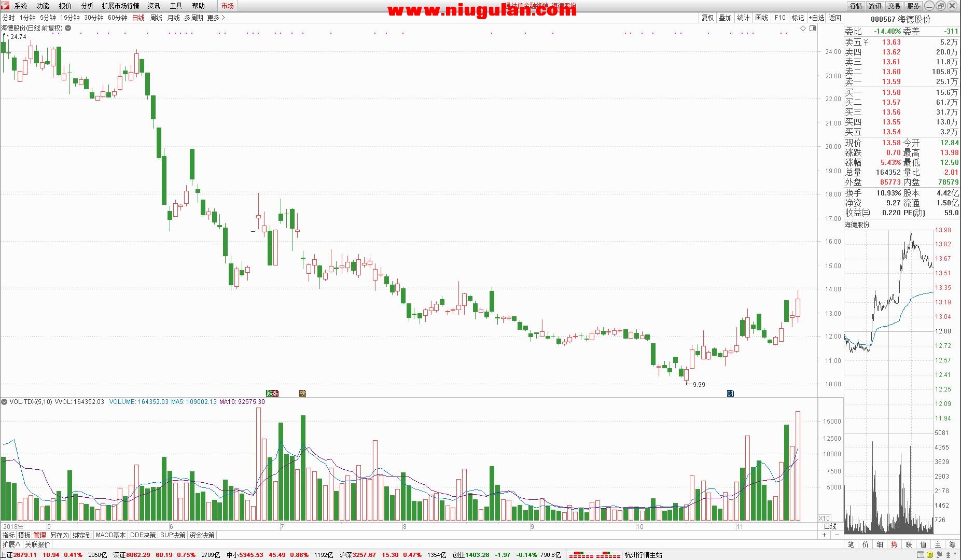Viewport: 961px width, 560px height.
Task: Switch to 1分钟 period
Action: click(28, 18)
